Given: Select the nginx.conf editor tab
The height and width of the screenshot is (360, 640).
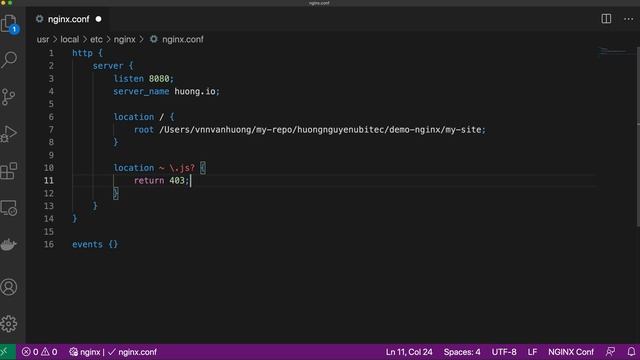Looking at the screenshot, I should tap(68, 19).
